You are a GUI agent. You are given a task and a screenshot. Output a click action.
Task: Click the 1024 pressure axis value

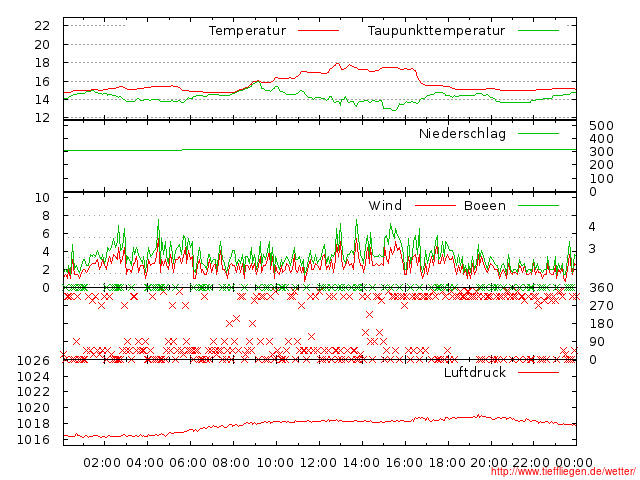(x=33, y=376)
